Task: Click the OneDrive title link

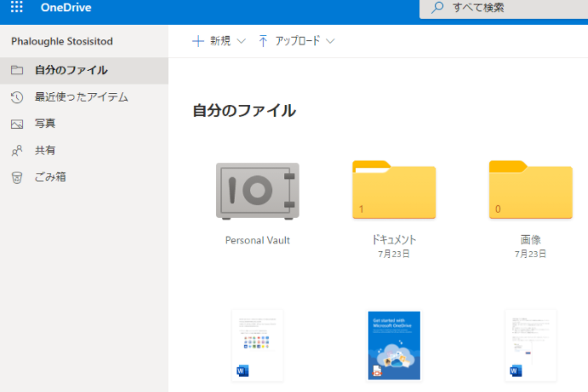Action: coord(66,8)
